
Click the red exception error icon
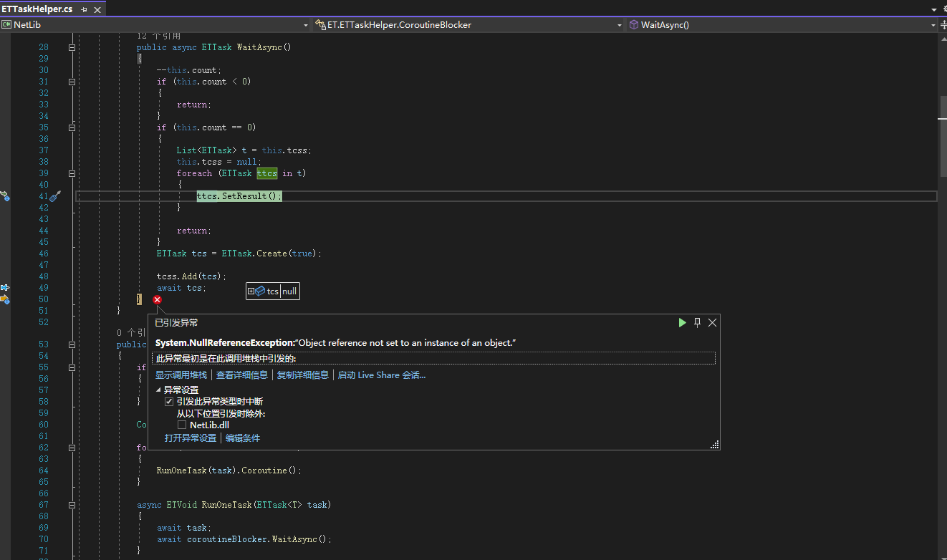(158, 300)
